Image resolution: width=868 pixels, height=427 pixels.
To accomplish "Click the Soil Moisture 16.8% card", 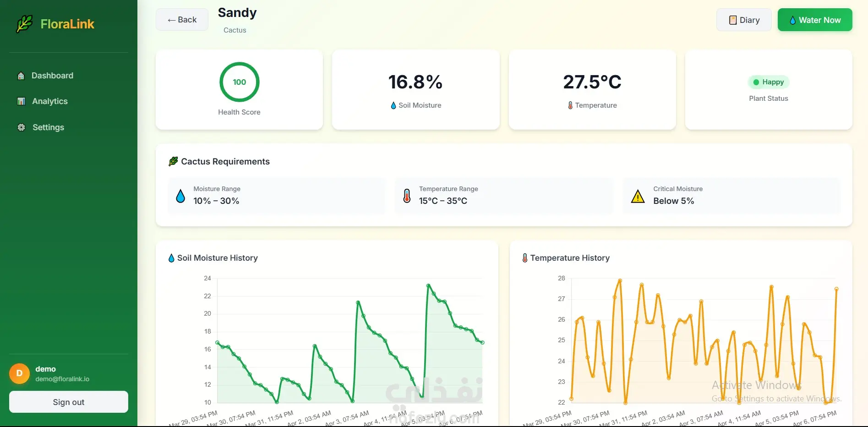I will click(415, 90).
